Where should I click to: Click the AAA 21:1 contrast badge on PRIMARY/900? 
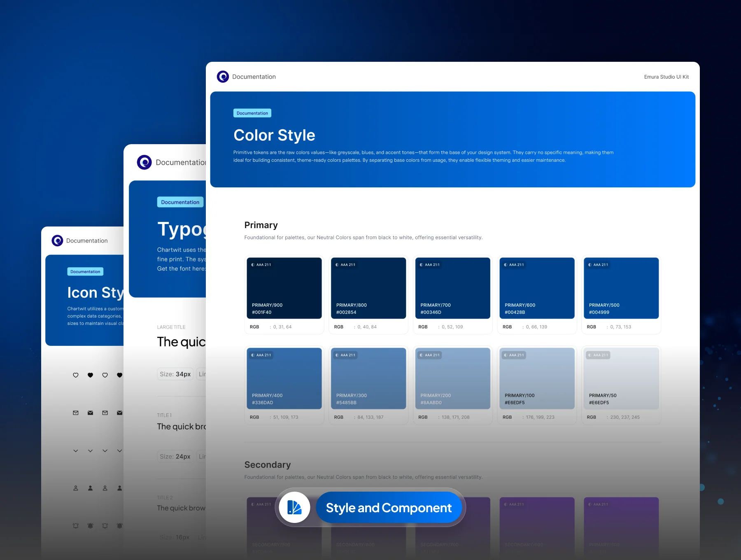261,265
